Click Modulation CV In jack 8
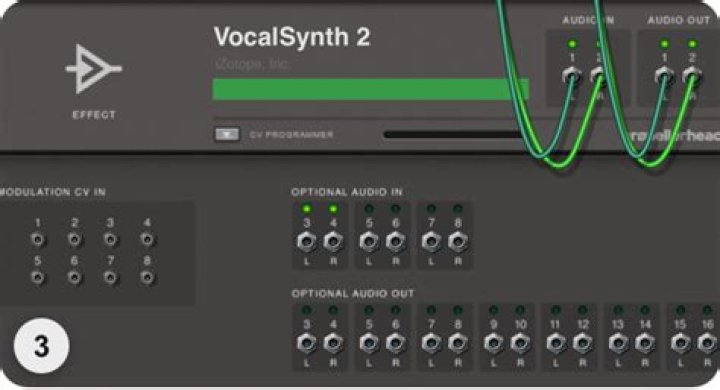720x390 pixels. [147, 277]
